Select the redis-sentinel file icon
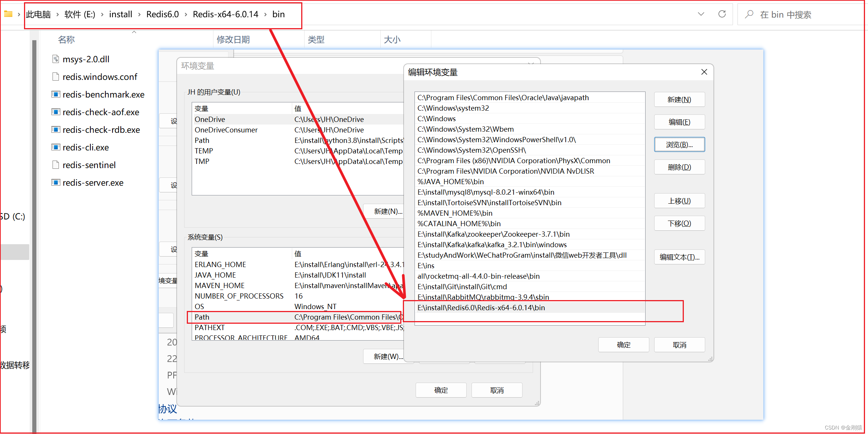 (56, 165)
